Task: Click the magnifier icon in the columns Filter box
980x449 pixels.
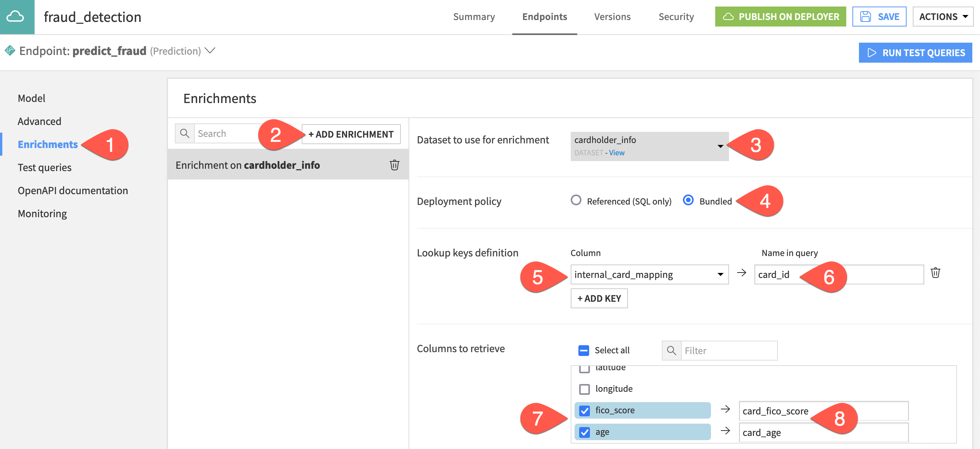Action: 671,351
